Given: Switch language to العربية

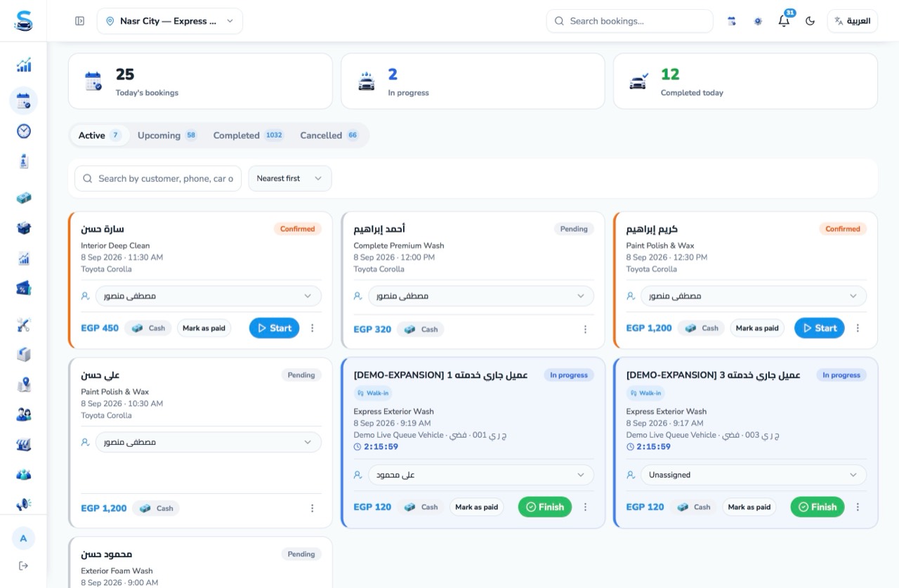Looking at the screenshot, I should point(852,21).
